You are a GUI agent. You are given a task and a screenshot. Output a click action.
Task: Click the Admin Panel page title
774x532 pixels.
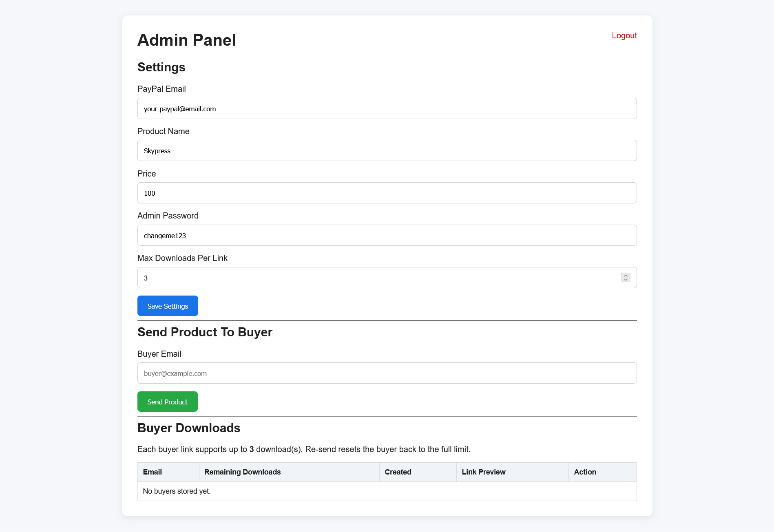coord(187,40)
